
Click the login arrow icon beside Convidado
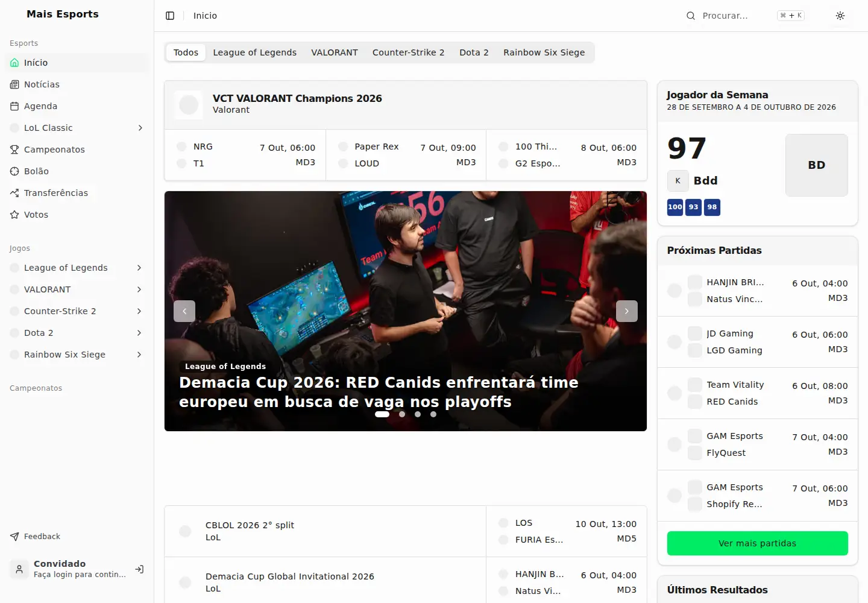click(139, 569)
